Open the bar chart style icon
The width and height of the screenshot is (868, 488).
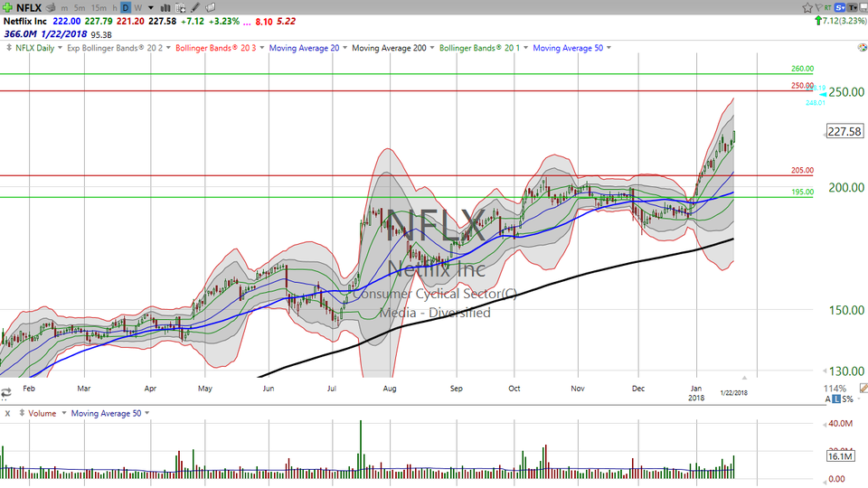(x=165, y=8)
